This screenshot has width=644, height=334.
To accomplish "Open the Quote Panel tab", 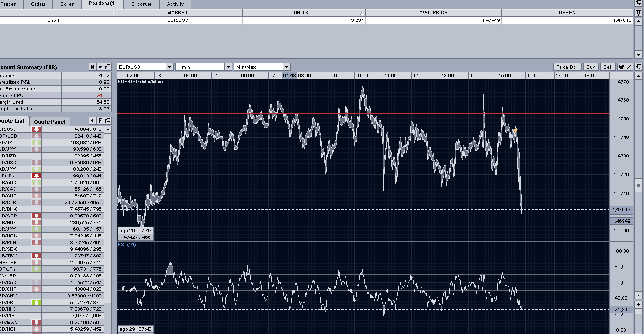I will (50, 122).
